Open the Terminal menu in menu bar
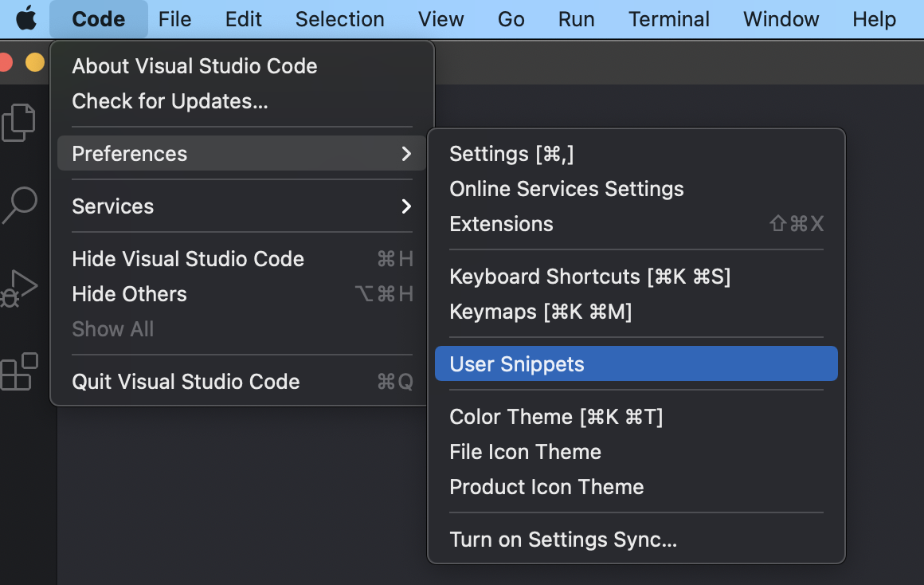Image resolution: width=924 pixels, height=585 pixels. tap(668, 18)
